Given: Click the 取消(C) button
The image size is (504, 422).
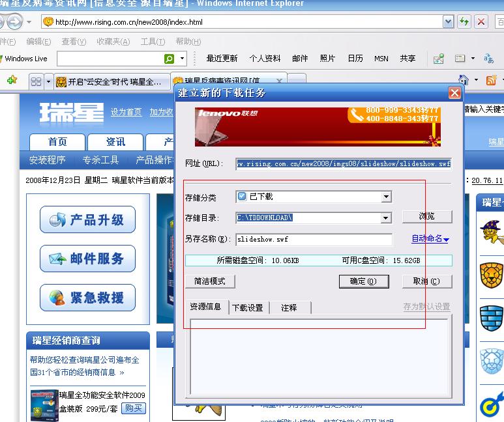Looking at the screenshot, I should pos(426,281).
